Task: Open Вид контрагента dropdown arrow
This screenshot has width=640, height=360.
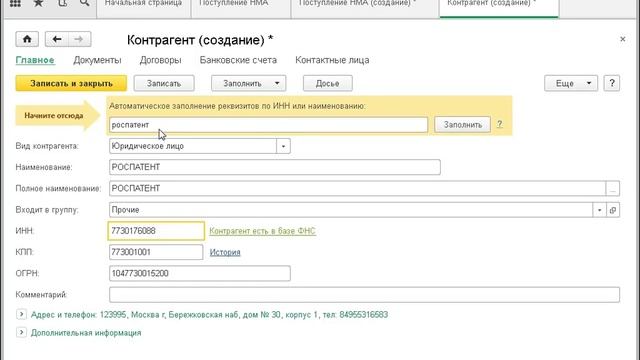Action: (x=283, y=146)
